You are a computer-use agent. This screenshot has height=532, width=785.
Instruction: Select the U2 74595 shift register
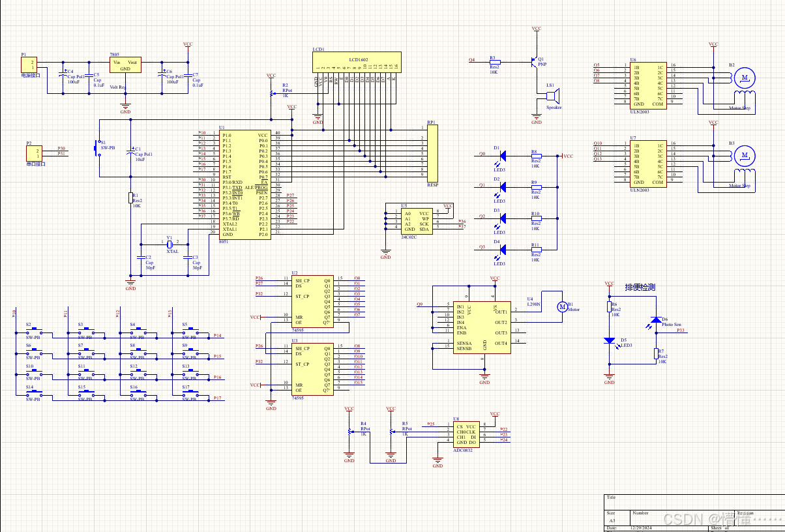coord(312,301)
